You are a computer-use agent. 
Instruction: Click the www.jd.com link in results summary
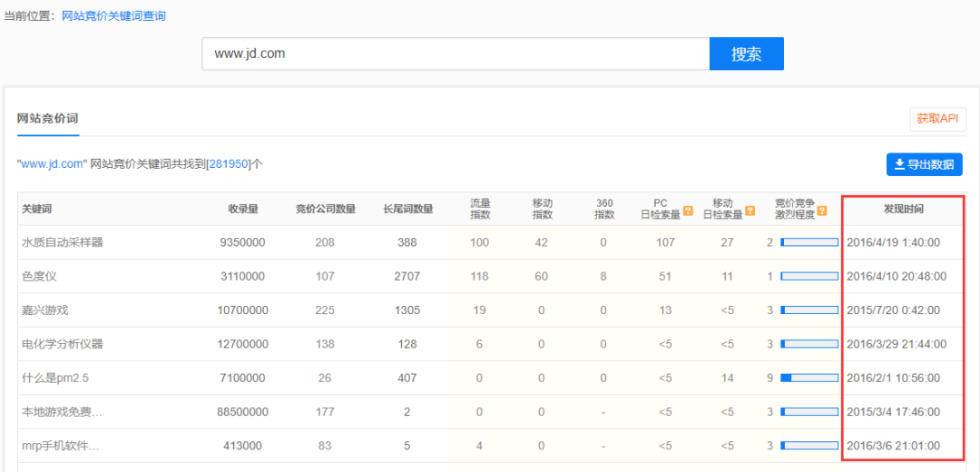pyautogui.click(x=53, y=164)
